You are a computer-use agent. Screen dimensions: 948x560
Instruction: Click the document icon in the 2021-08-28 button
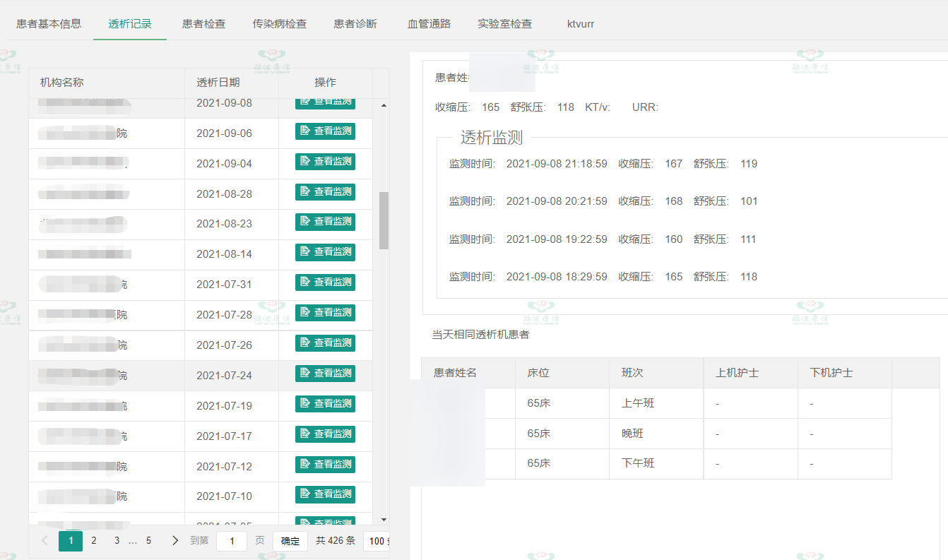pos(305,192)
